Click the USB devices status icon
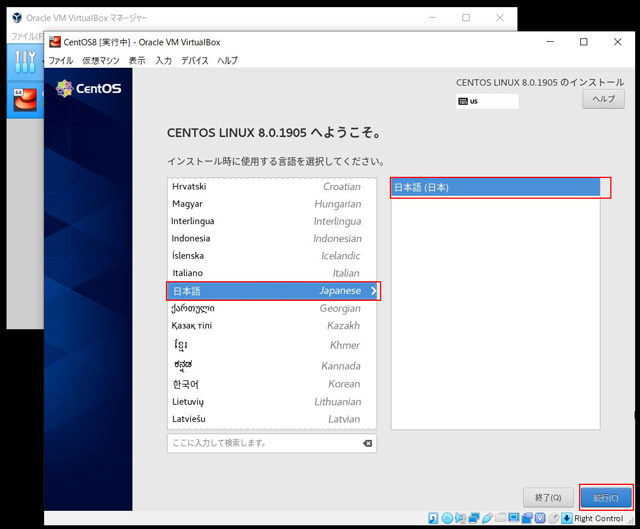 [x=487, y=518]
